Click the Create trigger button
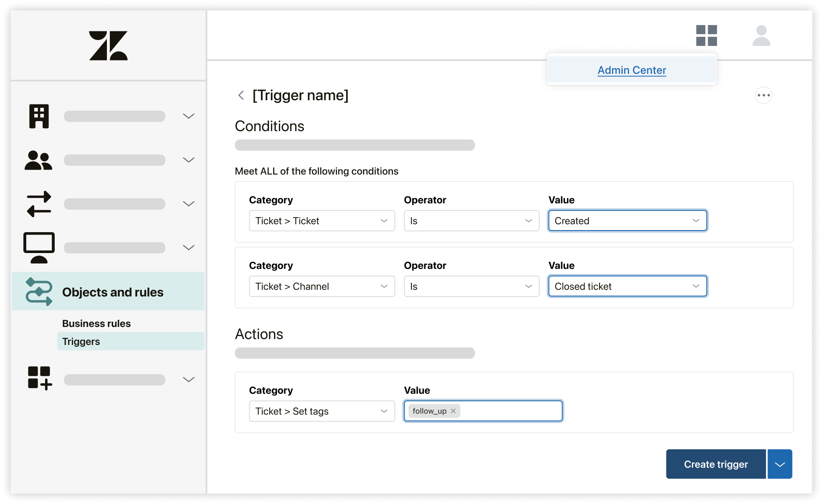The image size is (823, 504). tap(715, 464)
